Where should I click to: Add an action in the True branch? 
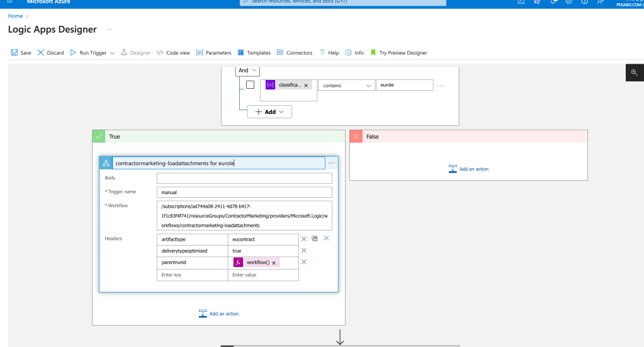pyautogui.click(x=218, y=314)
